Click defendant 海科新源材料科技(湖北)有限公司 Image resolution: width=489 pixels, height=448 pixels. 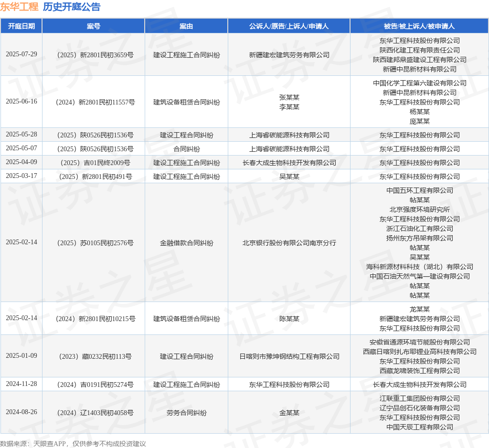click(x=419, y=267)
